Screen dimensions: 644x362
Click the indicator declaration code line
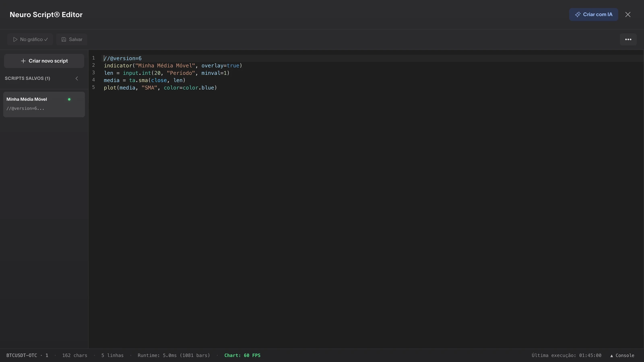click(x=173, y=66)
